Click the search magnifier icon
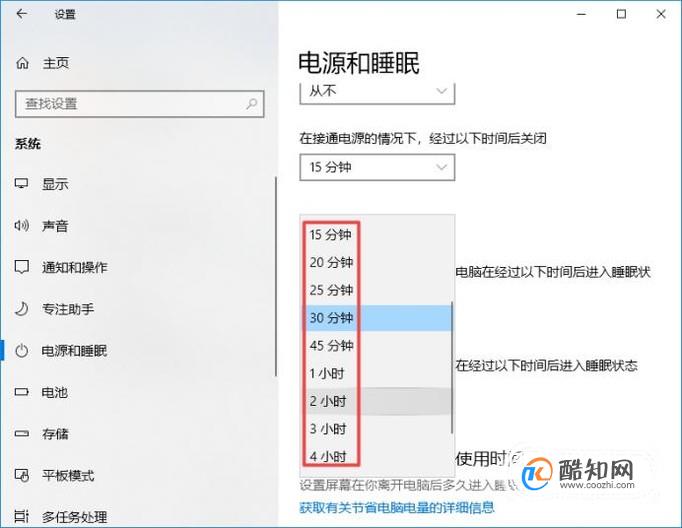The height and width of the screenshot is (528, 682). (251, 104)
